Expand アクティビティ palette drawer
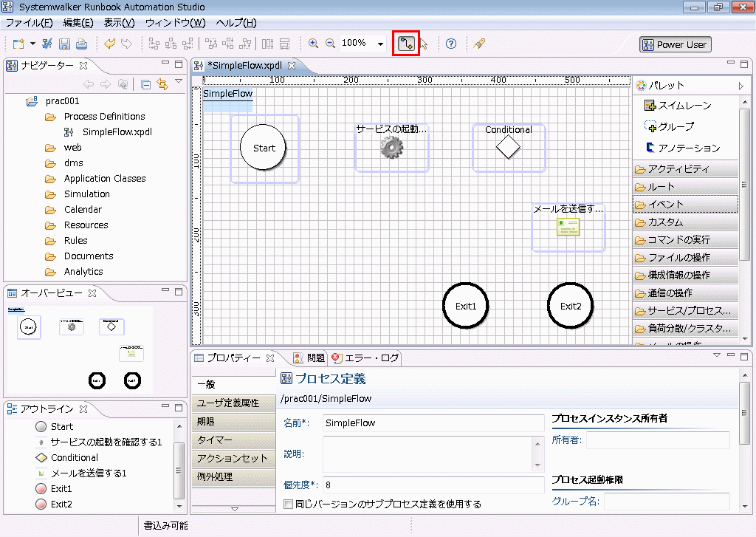Viewport: 756px width, 537px height. point(685,169)
